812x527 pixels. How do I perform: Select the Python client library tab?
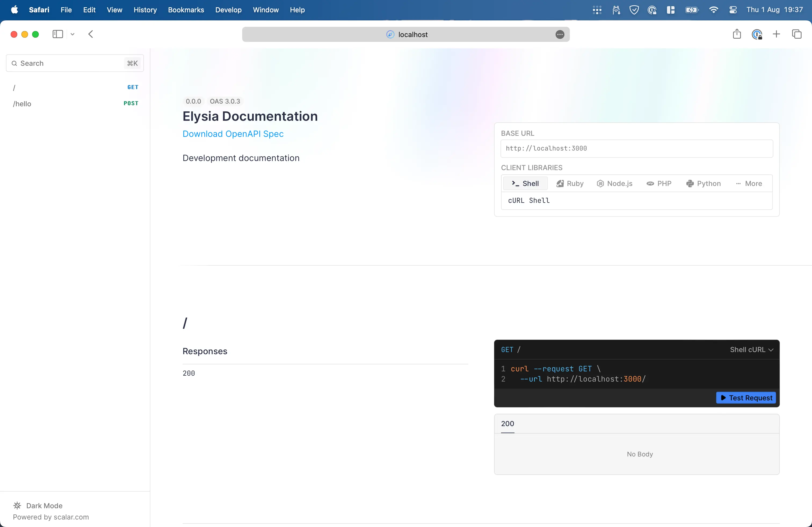coord(704,183)
